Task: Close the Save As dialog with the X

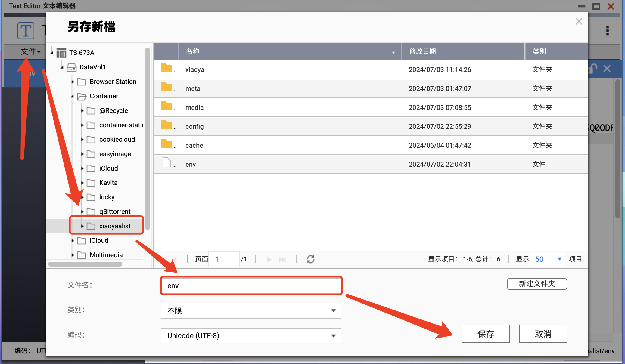Action: pyautogui.click(x=579, y=22)
